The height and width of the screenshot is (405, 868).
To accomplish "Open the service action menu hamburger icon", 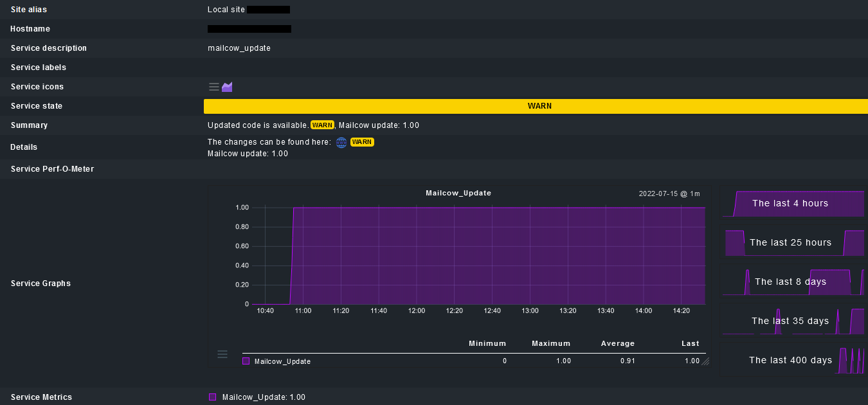I will [x=214, y=87].
